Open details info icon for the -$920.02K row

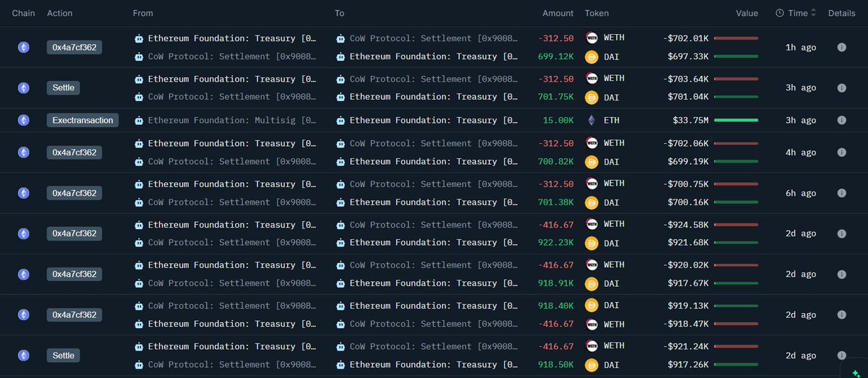pyautogui.click(x=841, y=274)
